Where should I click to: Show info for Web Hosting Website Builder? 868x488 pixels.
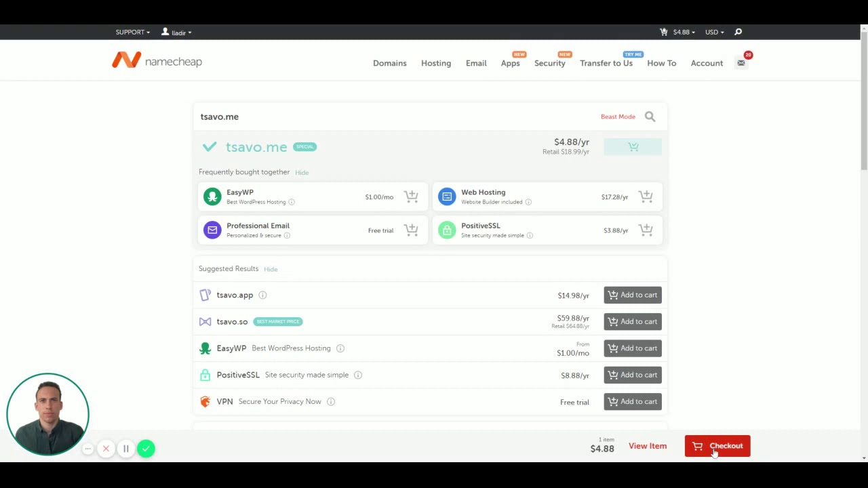(528, 202)
